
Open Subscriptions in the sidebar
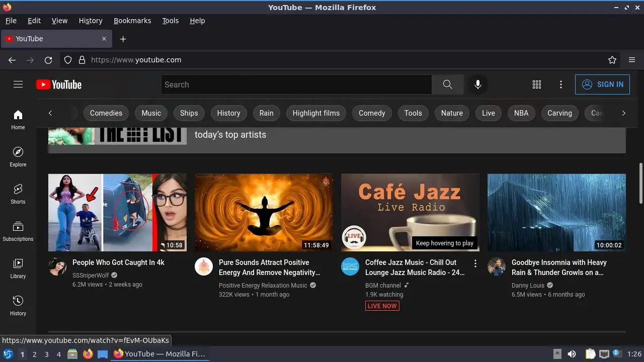click(18, 231)
